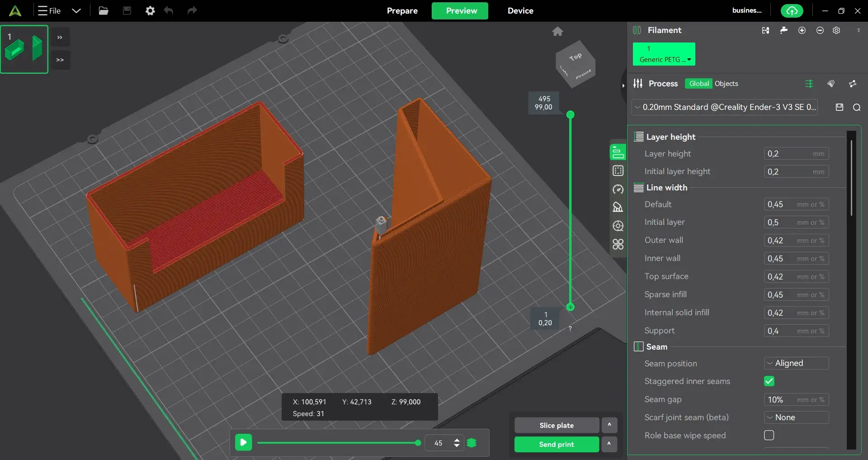
Task: Click the second icon in the Process header
Action: tap(831, 84)
